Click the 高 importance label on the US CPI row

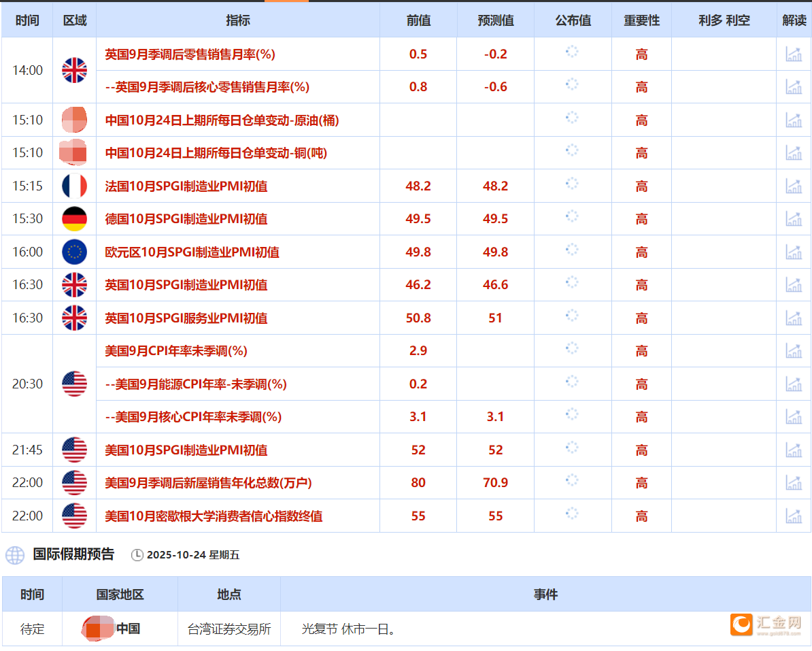coord(641,350)
